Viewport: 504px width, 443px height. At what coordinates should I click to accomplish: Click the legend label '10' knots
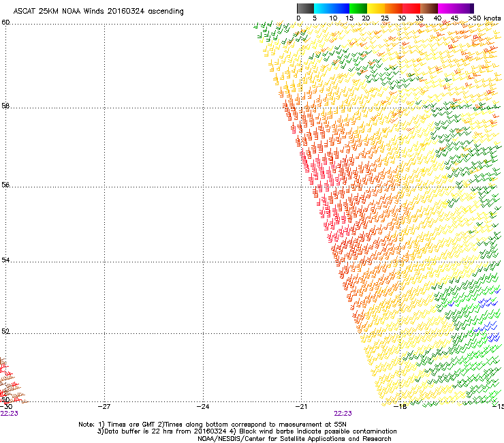(x=333, y=18)
